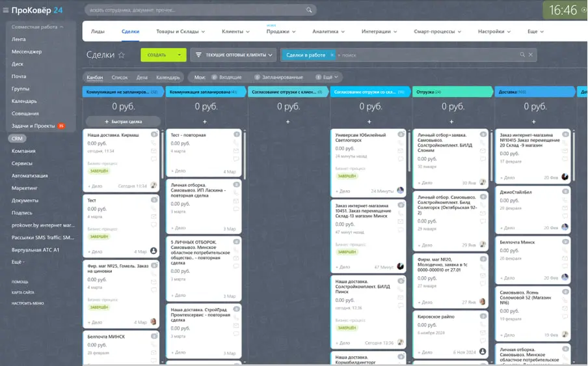Screen dimensions: 588x366
Task: Switch to the Список view tab
Action: pyautogui.click(x=120, y=77)
